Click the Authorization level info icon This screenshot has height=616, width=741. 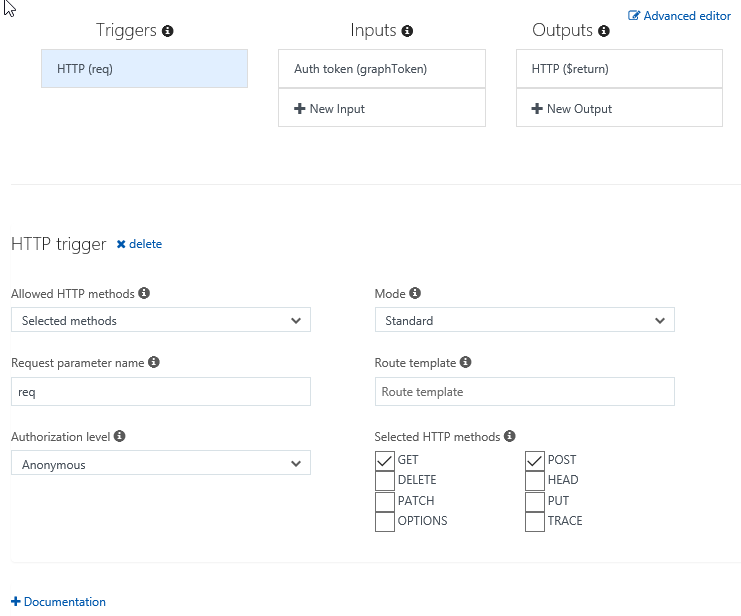pos(120,437)
